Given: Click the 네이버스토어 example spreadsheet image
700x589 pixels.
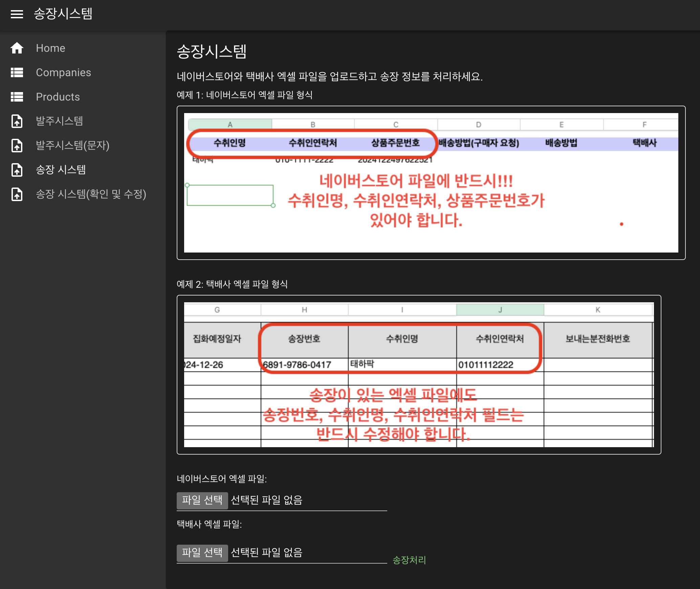Looking at the screenshot, I should coord(431,183).
